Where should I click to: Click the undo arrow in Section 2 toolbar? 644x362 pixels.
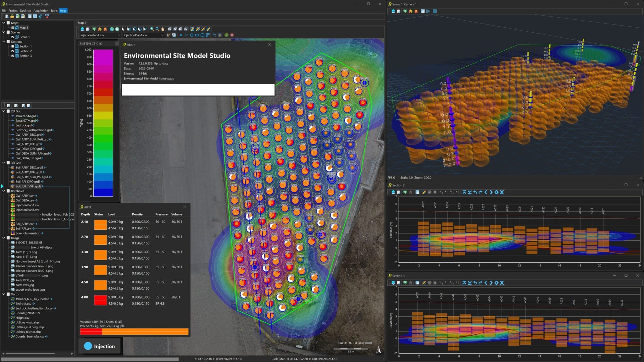coord(475,192)
